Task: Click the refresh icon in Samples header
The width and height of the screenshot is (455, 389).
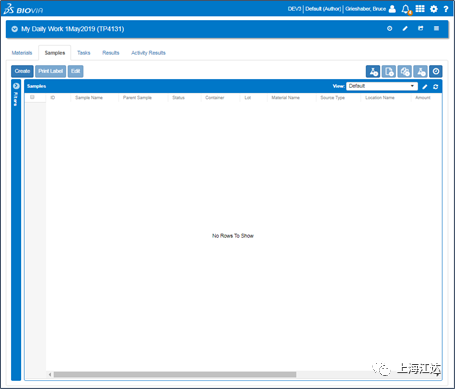Action: (436, 87)
